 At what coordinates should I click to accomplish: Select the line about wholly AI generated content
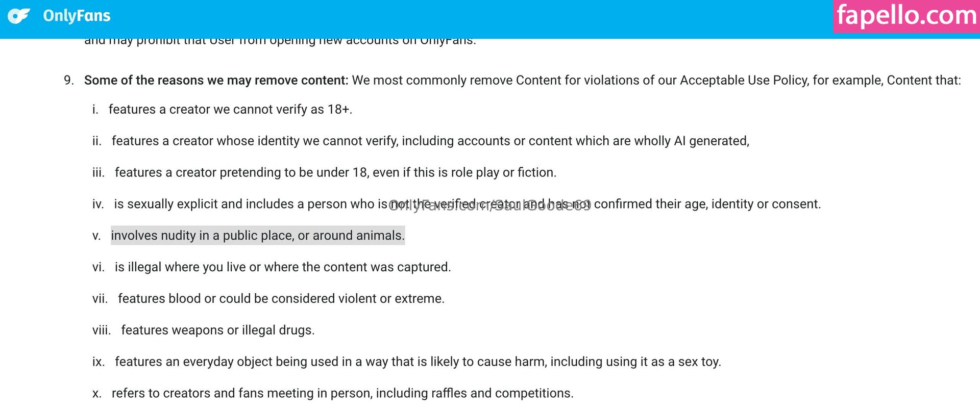[430, 141]
